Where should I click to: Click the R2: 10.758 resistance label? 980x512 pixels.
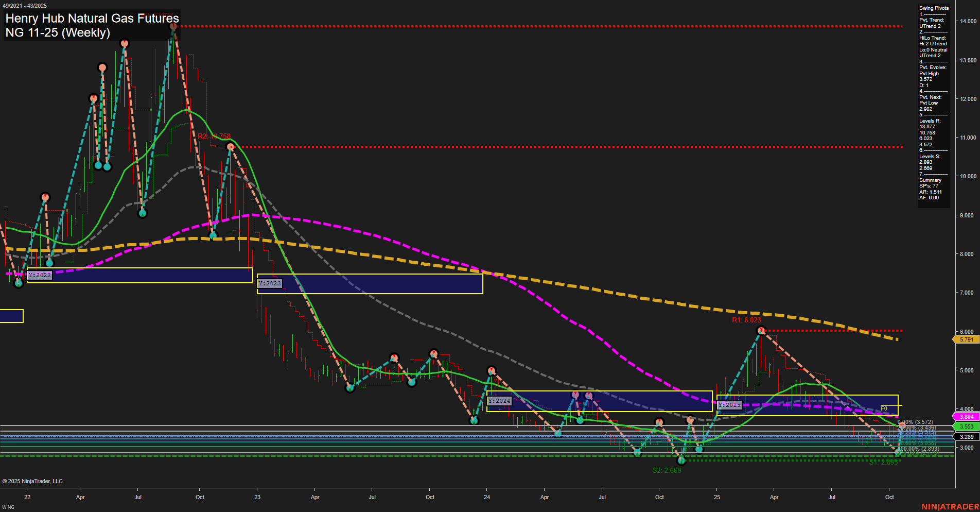[215, 136]
